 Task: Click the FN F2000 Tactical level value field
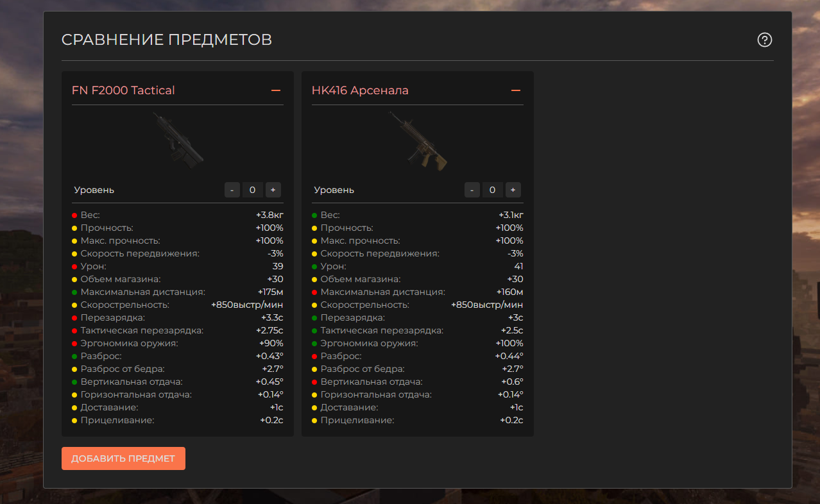[252, 190]
